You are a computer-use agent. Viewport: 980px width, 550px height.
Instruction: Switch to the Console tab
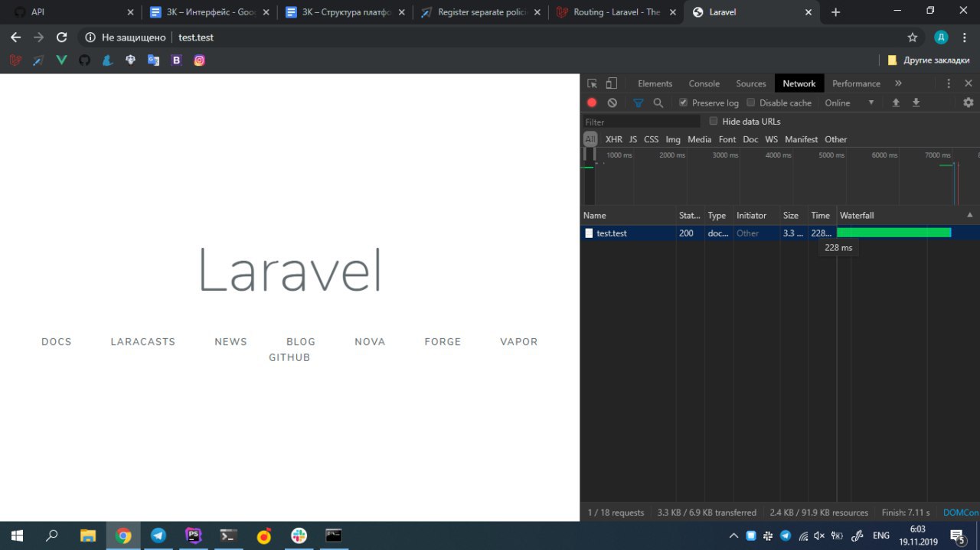[704, 83]
